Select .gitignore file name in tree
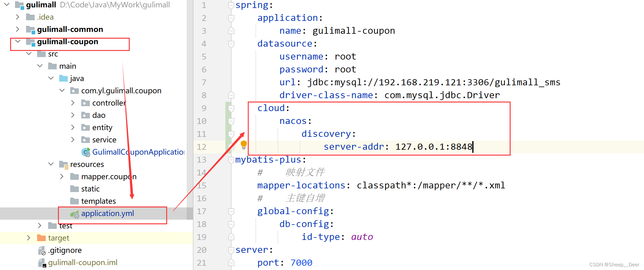 pyautogui.click(x=65, y=250)
